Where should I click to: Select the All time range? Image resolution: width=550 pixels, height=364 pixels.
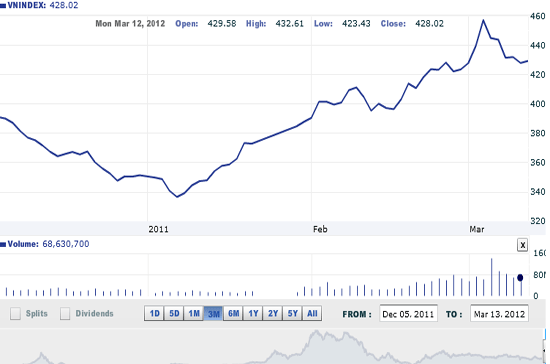tap(312, 314)
